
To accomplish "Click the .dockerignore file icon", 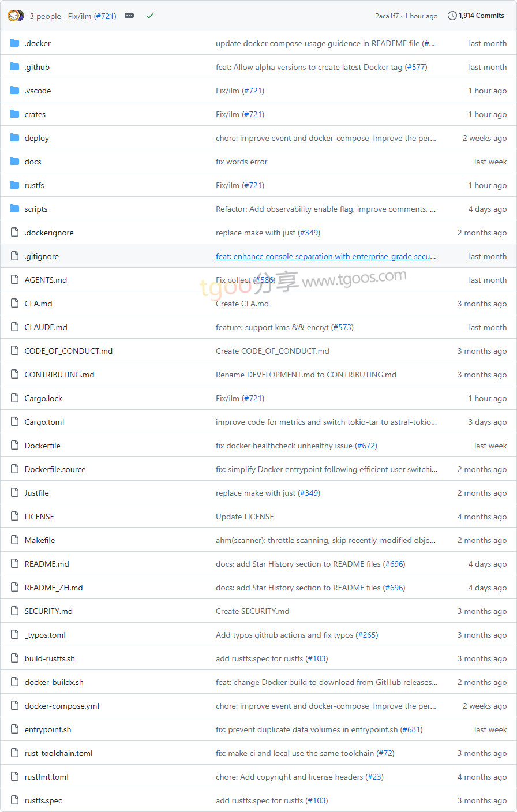I will [14, 233].
